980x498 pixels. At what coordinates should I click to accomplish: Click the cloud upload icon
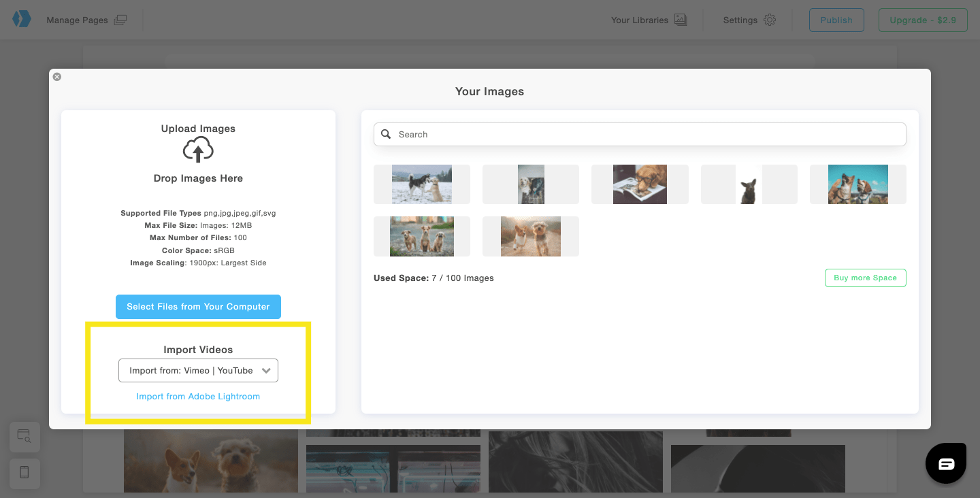[x=198, y=150]
